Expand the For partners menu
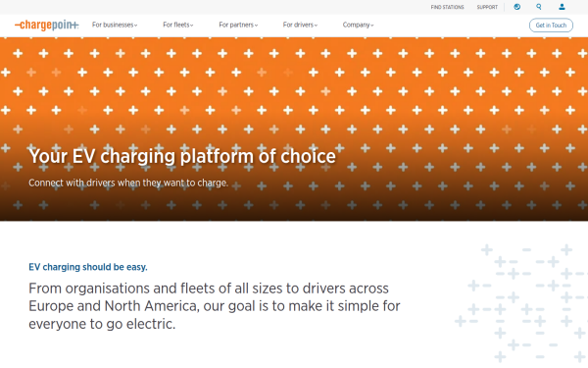588x368 pixels. (x=238, y=25)
